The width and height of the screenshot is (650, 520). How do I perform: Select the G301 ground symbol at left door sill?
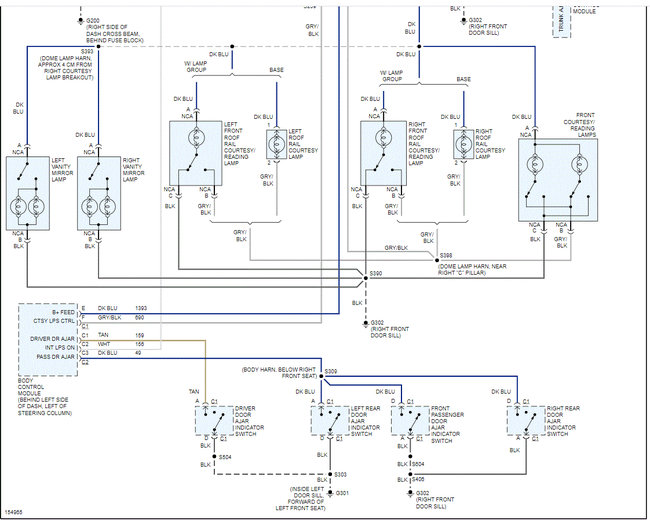[x=330, y=493]
